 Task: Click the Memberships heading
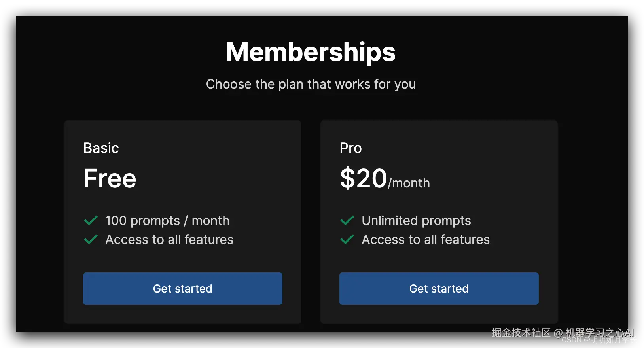(311, 52)
